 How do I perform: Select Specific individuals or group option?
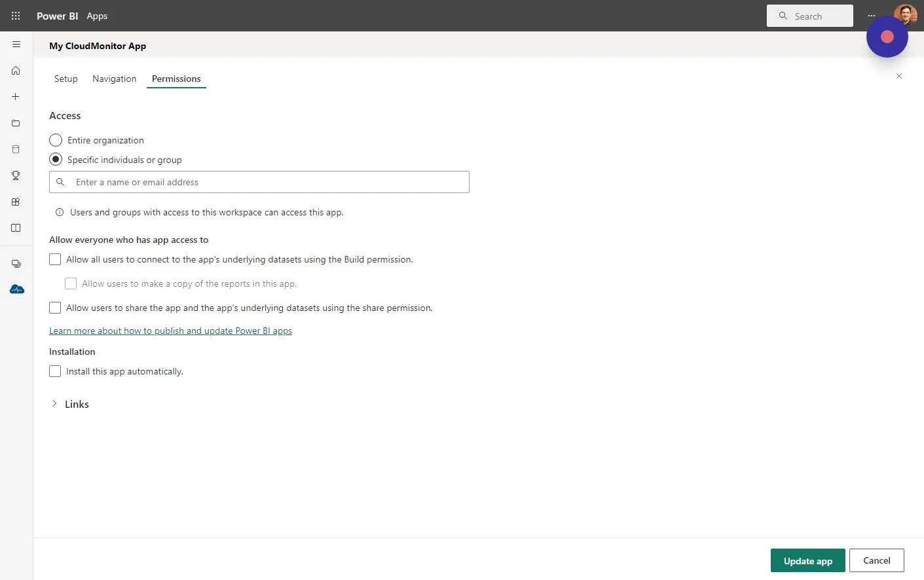56,160
